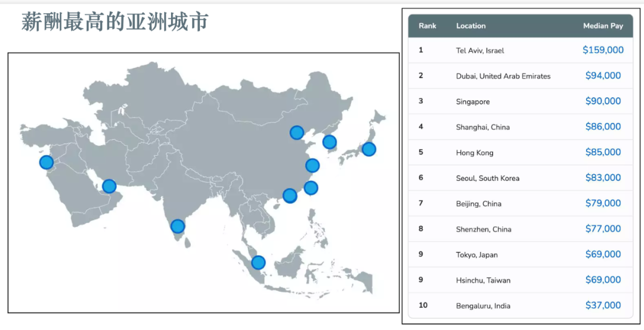Click the $85,000 pay value
This screenshot has width=644, height=330.
click(x=603, y=152)
